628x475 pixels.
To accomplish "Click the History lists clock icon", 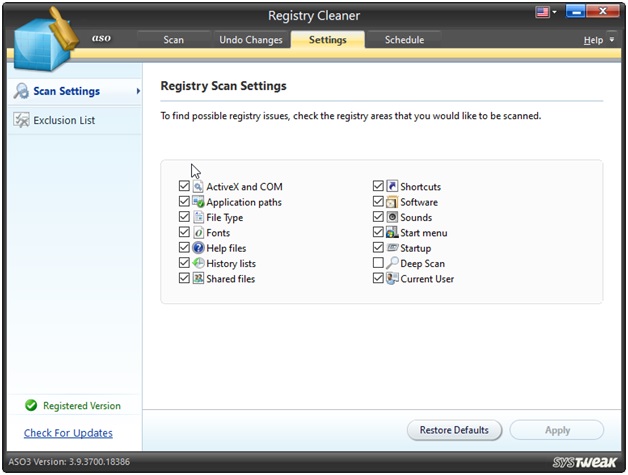I will (x=198, y=263).
